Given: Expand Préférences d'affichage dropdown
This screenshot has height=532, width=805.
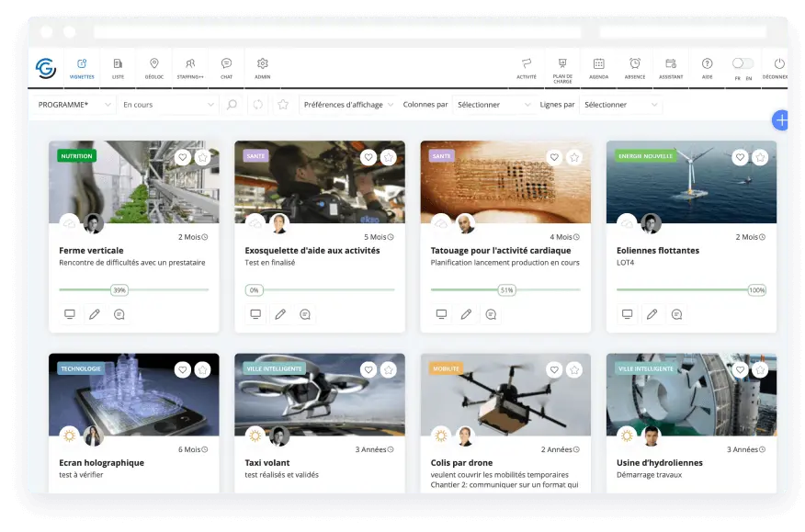Looking at the screenshot, I should click(x=348, y=105).
